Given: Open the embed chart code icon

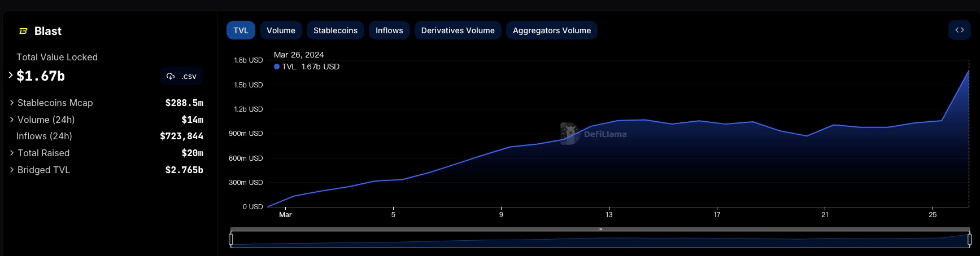Looking at the screenshot, I should pos(959,30).
